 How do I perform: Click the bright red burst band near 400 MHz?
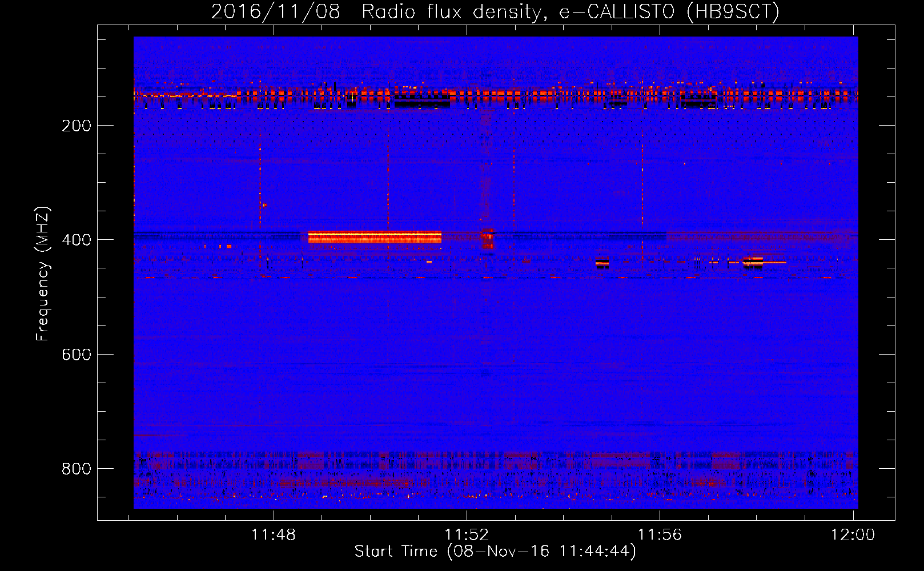pyautogui.click(x=375, y=236)
